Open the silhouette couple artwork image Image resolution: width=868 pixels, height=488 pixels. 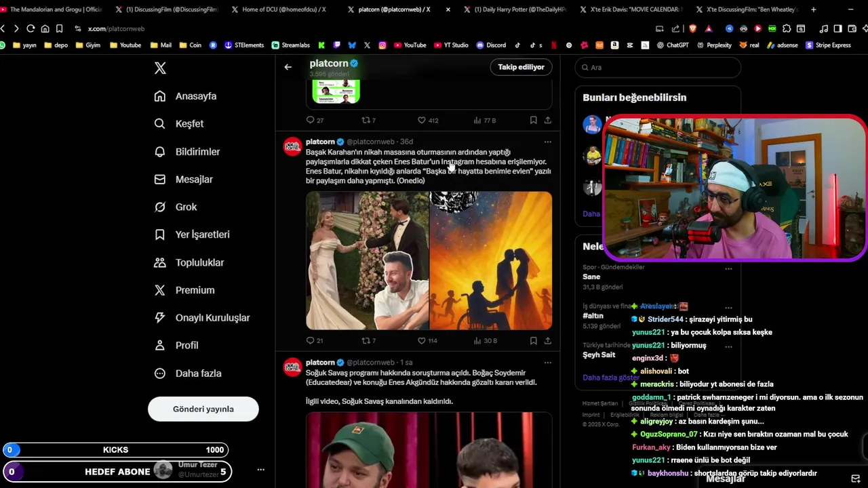tap(491, 260)
